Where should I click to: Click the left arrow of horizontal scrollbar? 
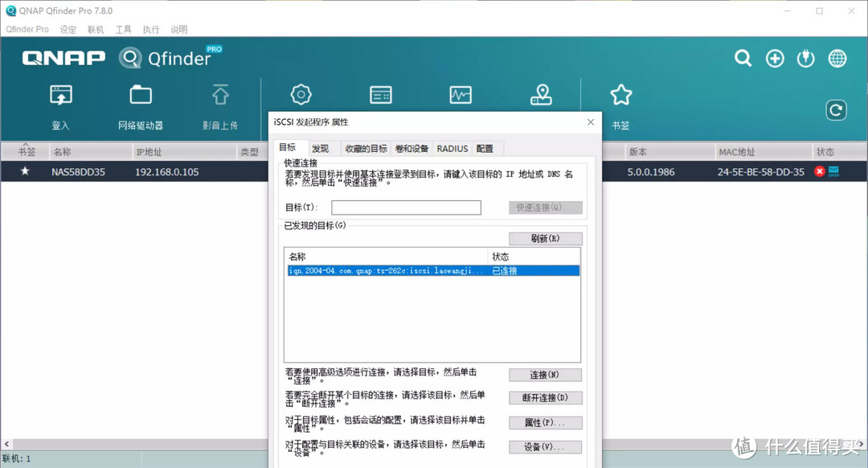(x=6, y=444)
